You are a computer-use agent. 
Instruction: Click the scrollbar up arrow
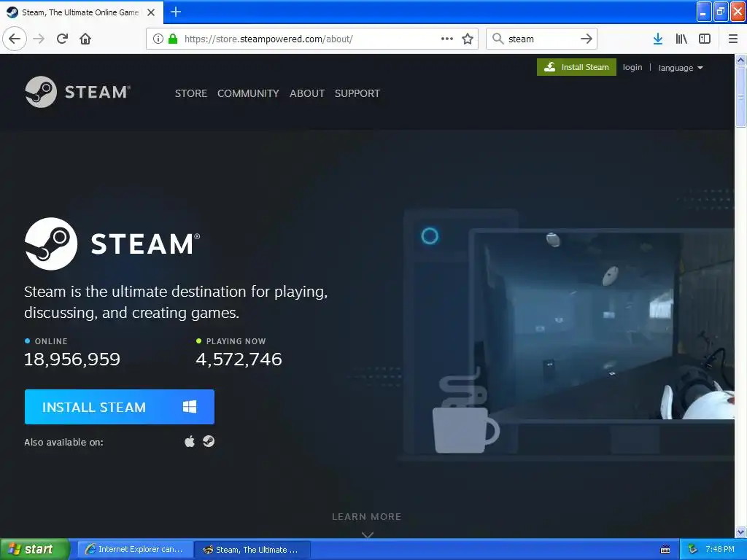point(740,60)
